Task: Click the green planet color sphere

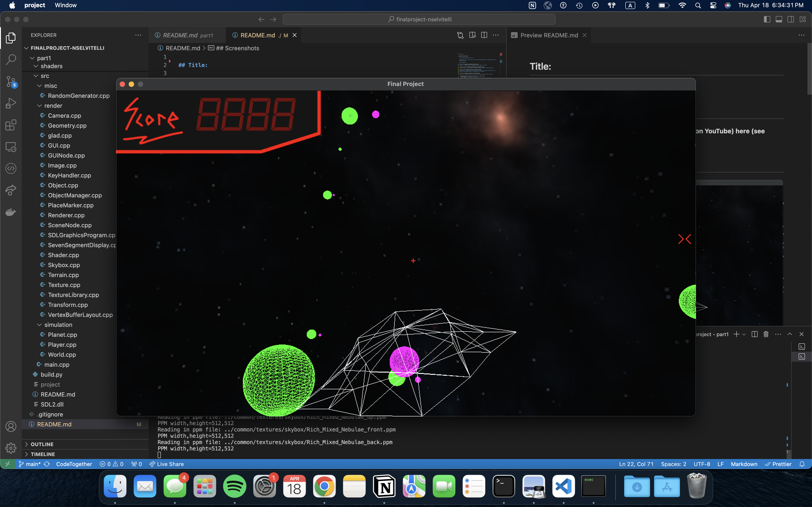Action: (278, 380)
